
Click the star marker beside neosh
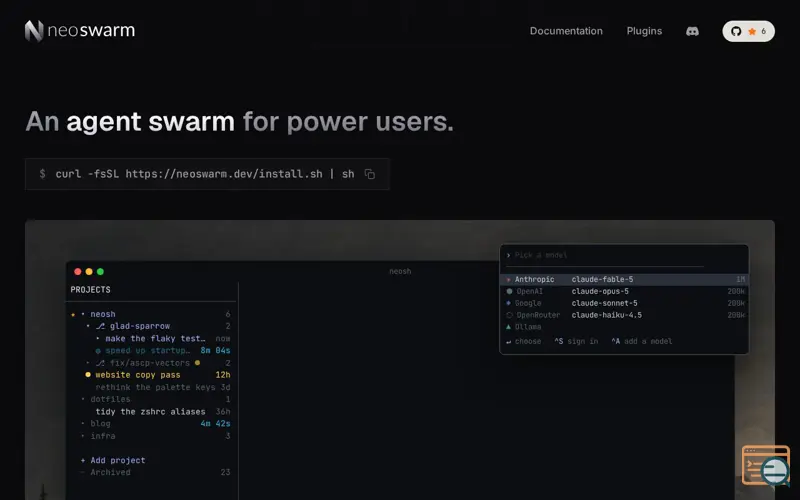tap(73, 314)
